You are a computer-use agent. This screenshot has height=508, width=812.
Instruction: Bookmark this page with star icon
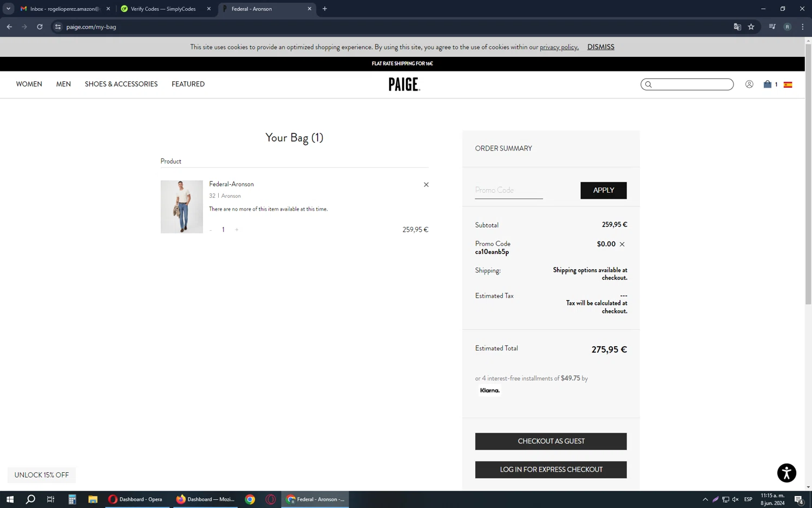tap(751, 27)
